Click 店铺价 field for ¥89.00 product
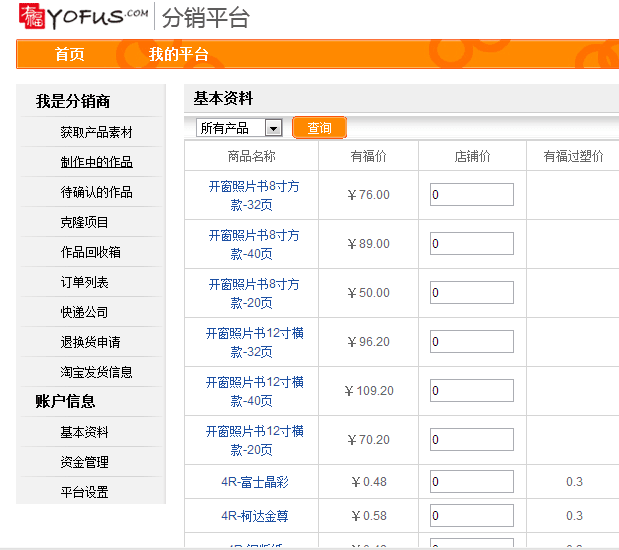Screen dimensions: 619x550 click(471, 244)
